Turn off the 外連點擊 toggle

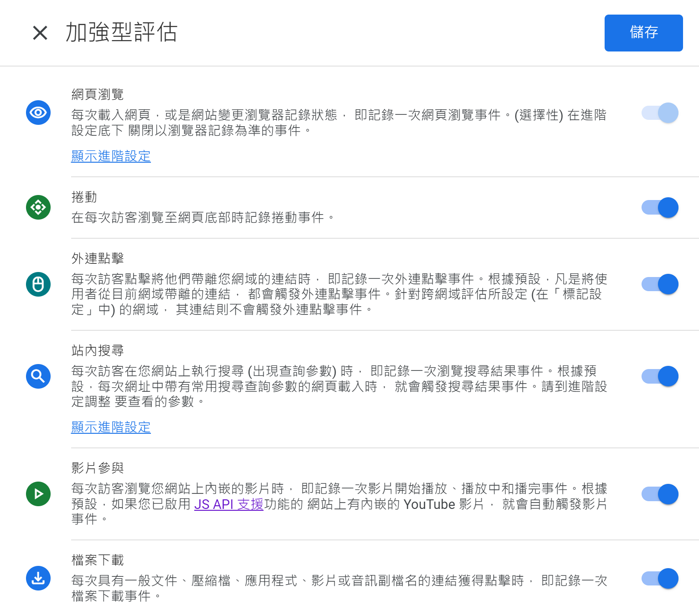pyautogui.click(x=660, y=284)
